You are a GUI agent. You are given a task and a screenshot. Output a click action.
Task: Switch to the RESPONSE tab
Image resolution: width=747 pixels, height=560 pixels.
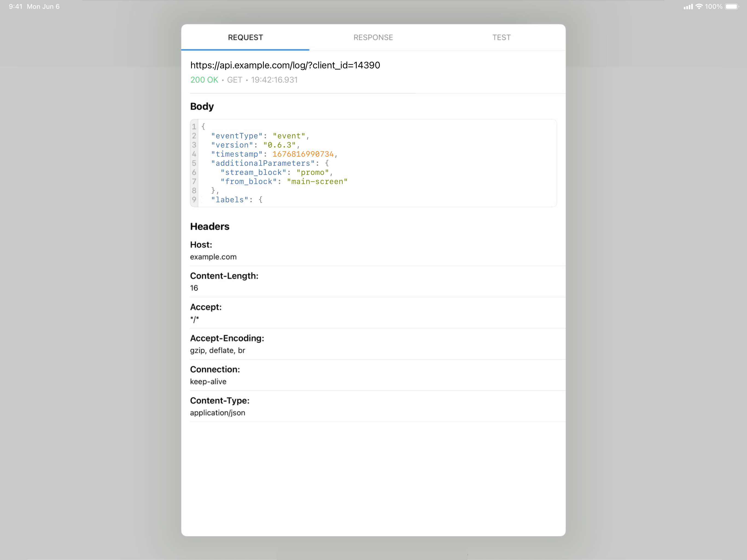click(373, 37)
